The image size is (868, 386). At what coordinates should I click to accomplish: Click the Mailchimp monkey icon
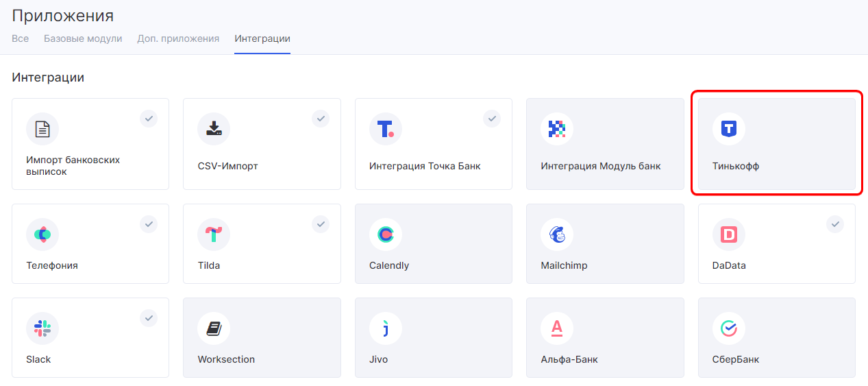click(x=557, y=234)
